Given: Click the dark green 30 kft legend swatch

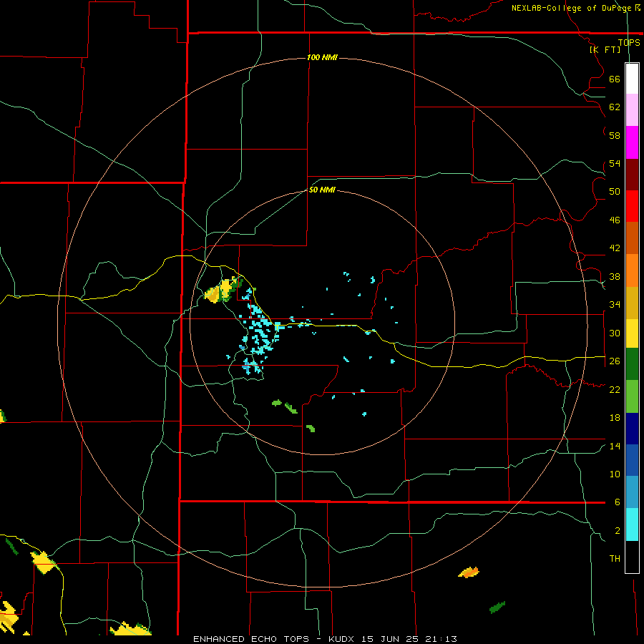Looking at the screenshot, I should point(632,364).
